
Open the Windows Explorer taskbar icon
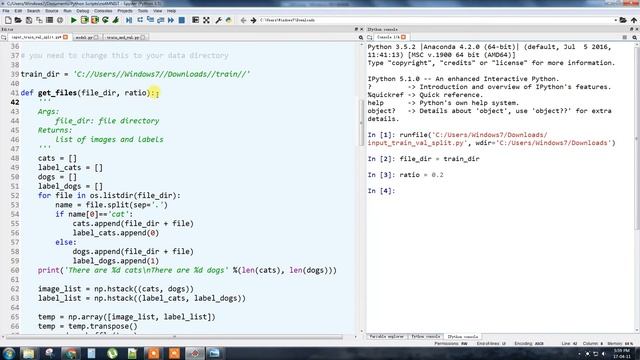tap(29, 353)
